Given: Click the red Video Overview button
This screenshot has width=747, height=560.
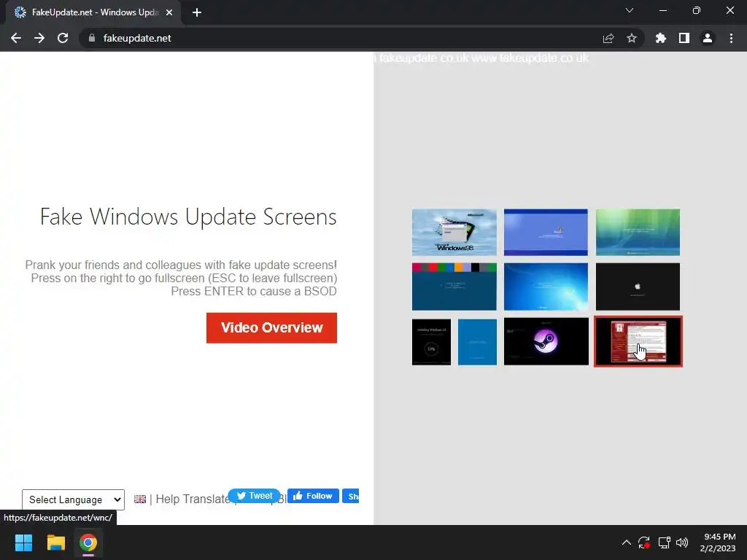Looking at the screenshot, I should coord(271,327).
